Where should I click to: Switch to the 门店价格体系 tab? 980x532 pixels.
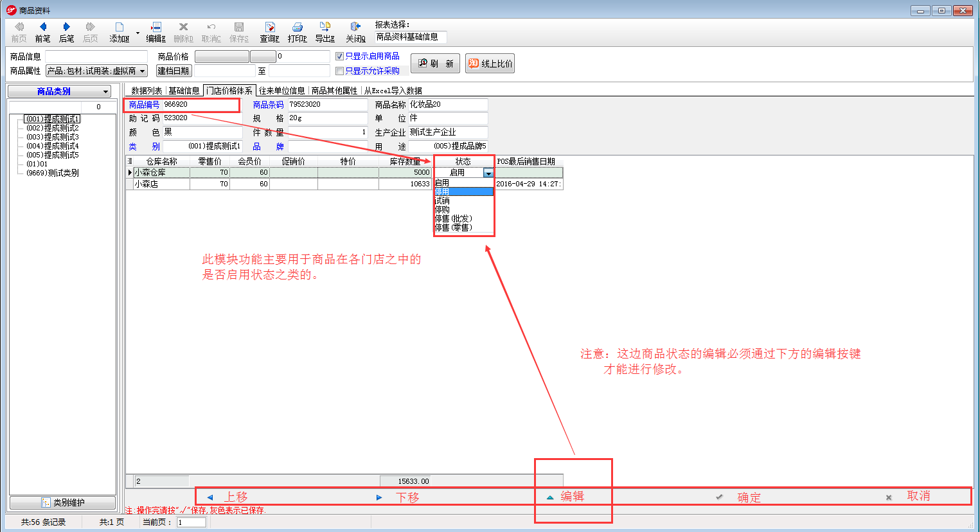point(229,91)
